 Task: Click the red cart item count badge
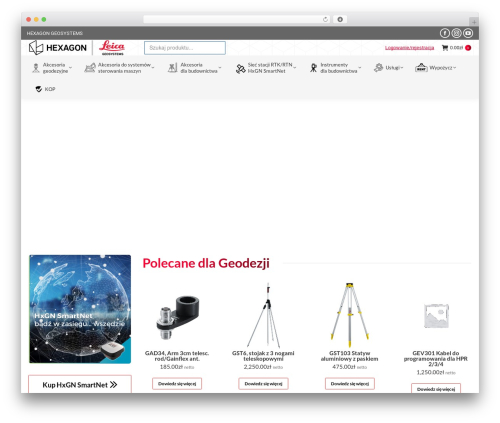coord(468,48)
